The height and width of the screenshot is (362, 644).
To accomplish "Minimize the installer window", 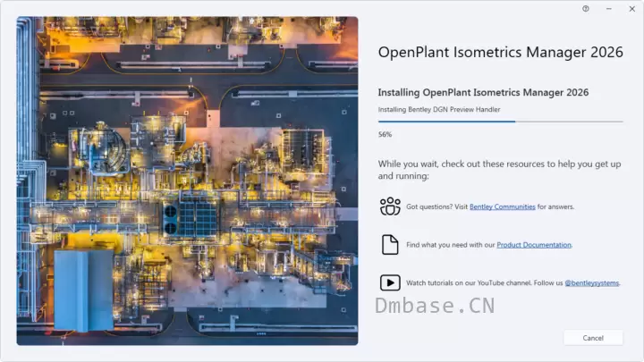I will 609,9.
